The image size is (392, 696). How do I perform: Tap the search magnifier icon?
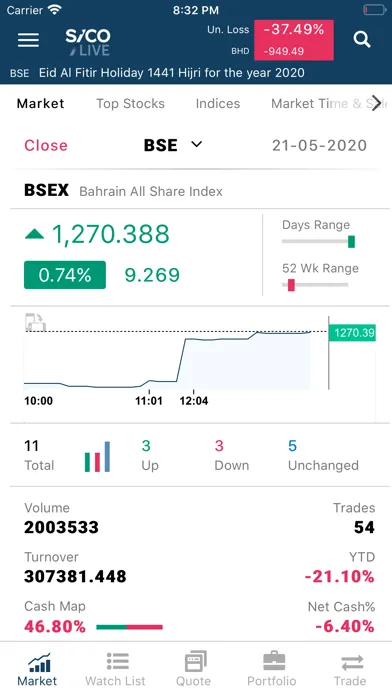click(362, 40)
